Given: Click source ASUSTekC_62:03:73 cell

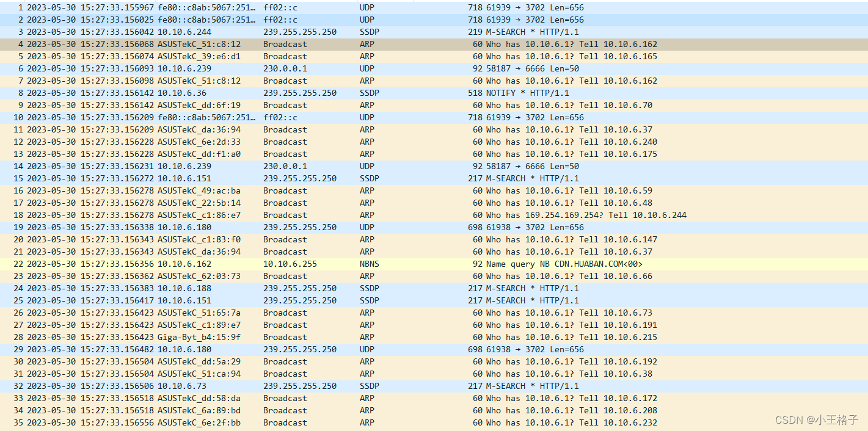Looking at the screenshot, I should coord(199,276).
